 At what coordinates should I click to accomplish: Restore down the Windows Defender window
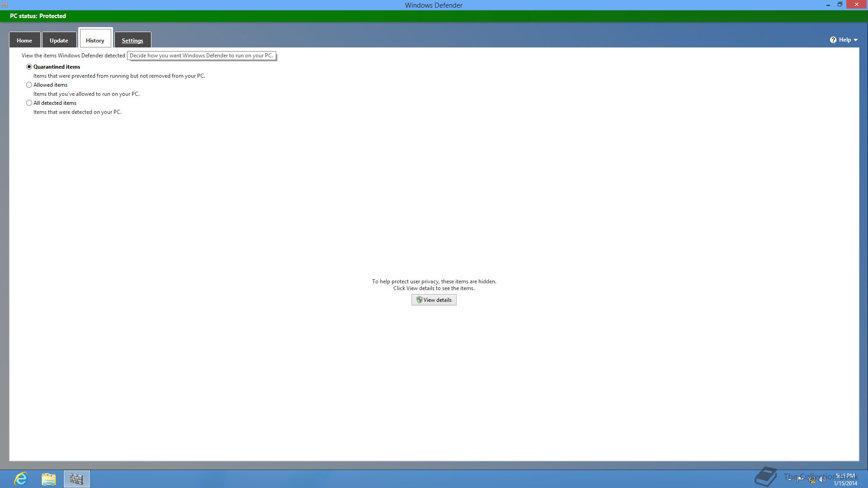coord(840,5)
